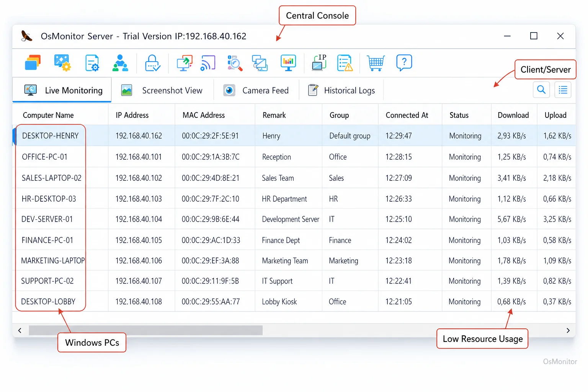Open the checklist with warning triangle icon
Image resolution: width=588 pixels, height=392 pixels.
(345, 63)
